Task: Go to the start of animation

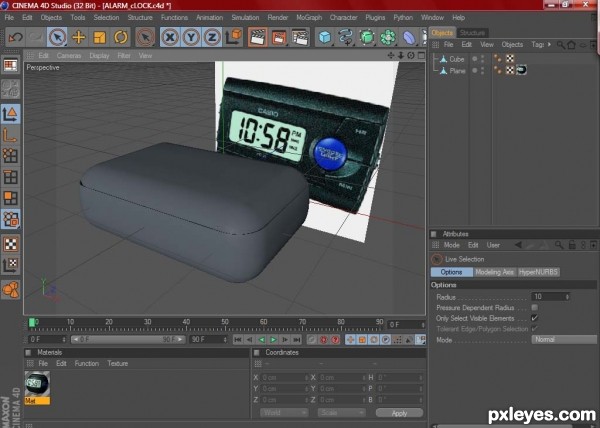Action: [238, 339]
